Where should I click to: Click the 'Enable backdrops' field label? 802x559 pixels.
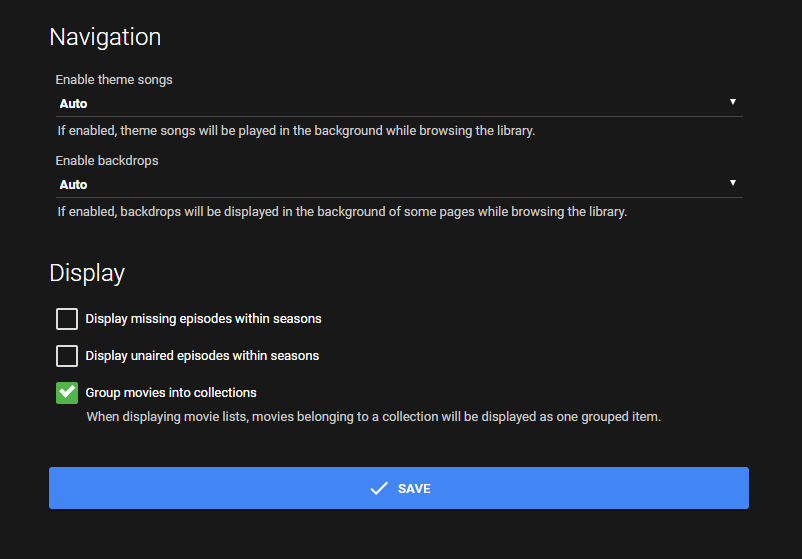pos(107,161)
